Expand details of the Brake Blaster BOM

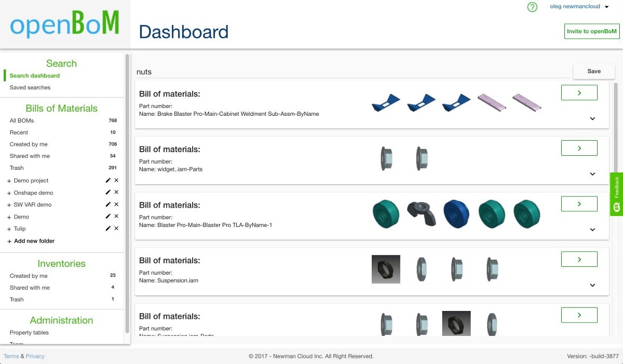[x=592, y=118]
